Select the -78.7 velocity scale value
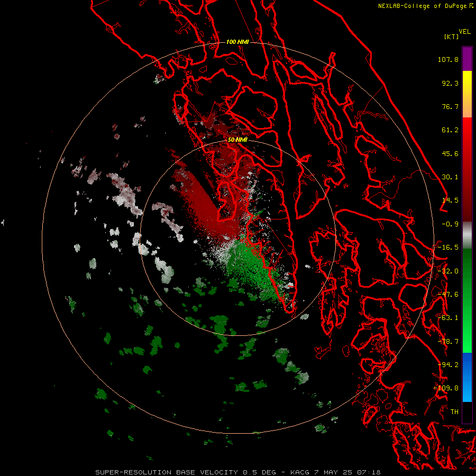The height and width of the screenshot is (476, 476). (448, 342)
